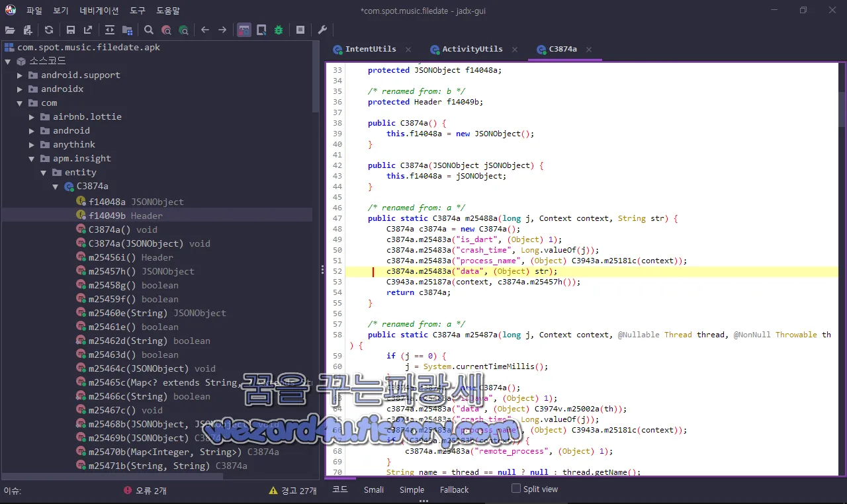Open the 보기 menu
The image size is (847, 504).
point(61,11)
